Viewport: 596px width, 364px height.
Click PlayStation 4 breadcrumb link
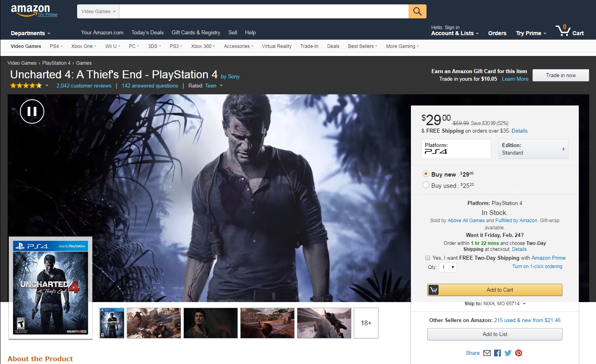[x=56, y=63]
